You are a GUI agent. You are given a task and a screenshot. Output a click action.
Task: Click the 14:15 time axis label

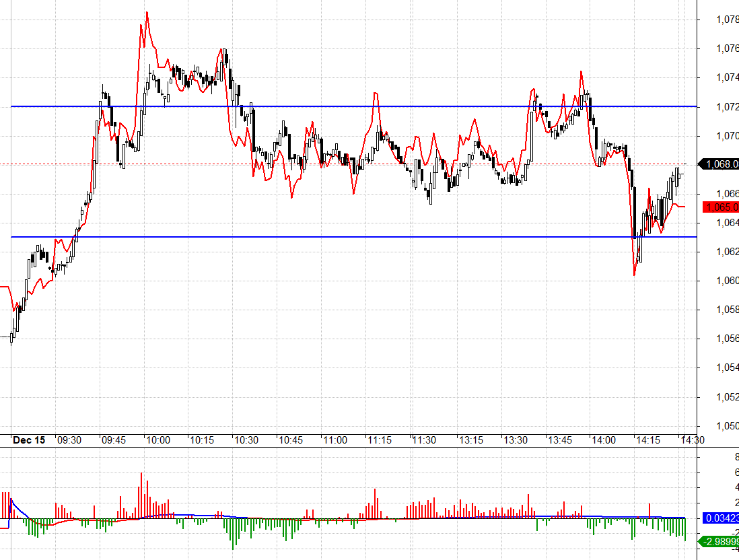pyautogui.click(x=647, y=440)
